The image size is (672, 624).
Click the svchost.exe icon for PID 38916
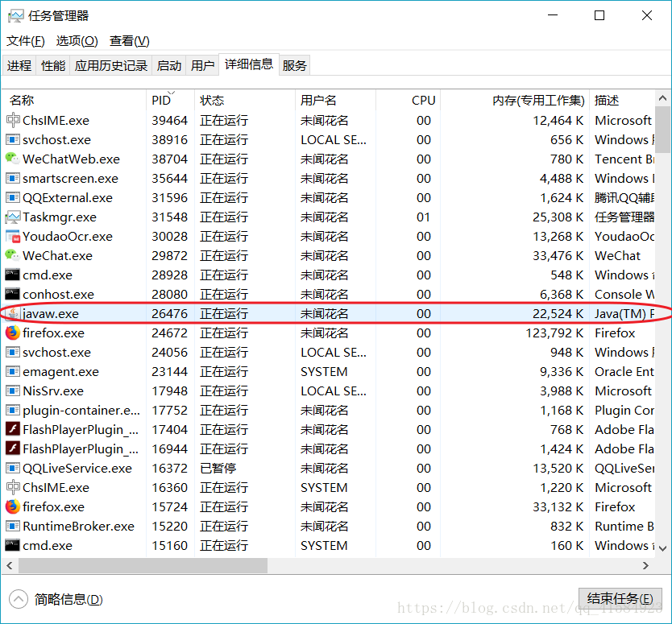point(13,139)
